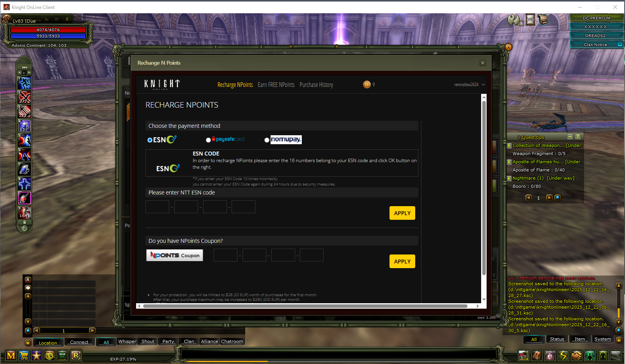
Task: Click the Location chat button
Action: pyautogui.click(x=48, y=343)
